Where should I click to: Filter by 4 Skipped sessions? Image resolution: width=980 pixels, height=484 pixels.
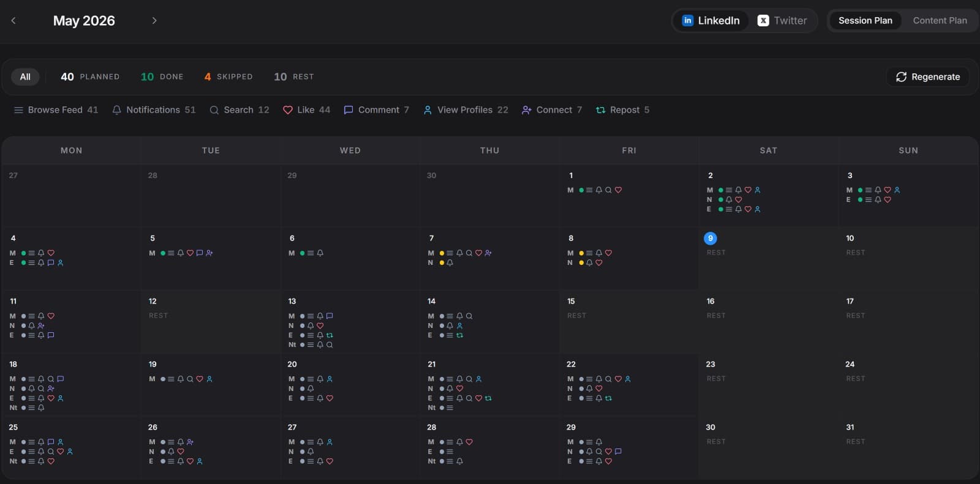pos(228,76)
